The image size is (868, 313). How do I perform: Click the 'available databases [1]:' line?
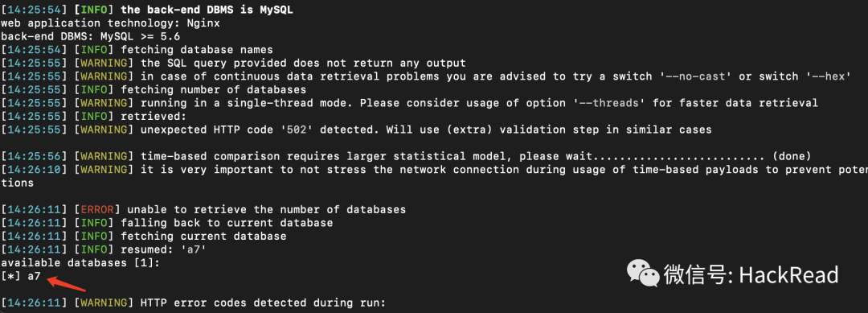pyautogui.click(x=80, y=262)
